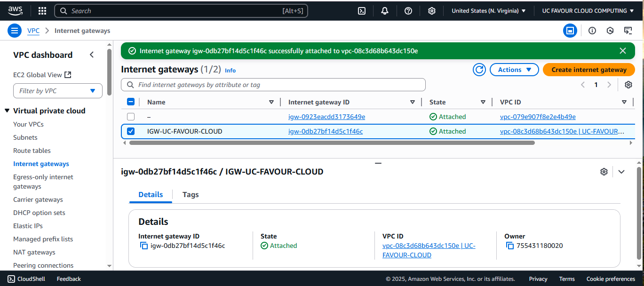Click the monitor icon in breadcrumb bar
Screen dimensions: 644x286
coord(628,31)
